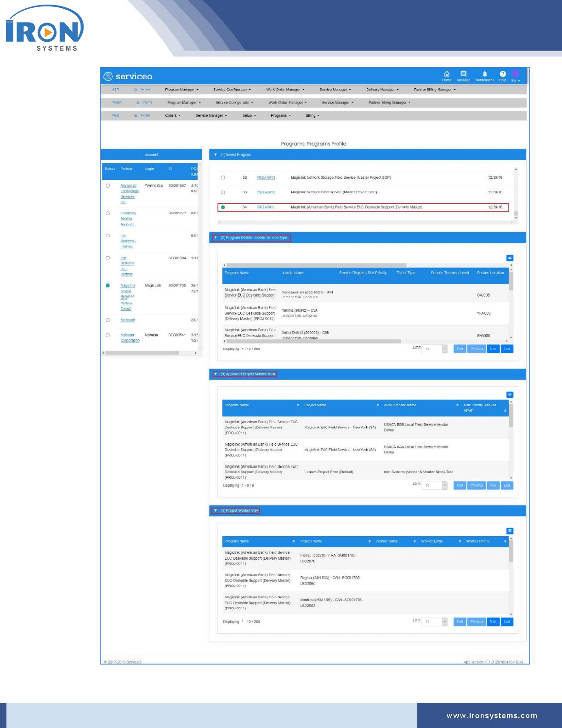Select program row 34 radio button
This screenshot has width=562, height=728.
[x=223, y=207]
